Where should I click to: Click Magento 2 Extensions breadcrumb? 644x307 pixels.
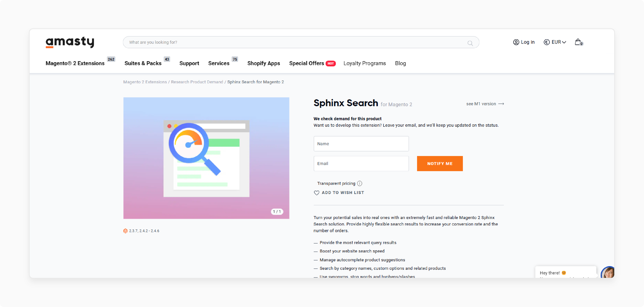pos(145,82)
